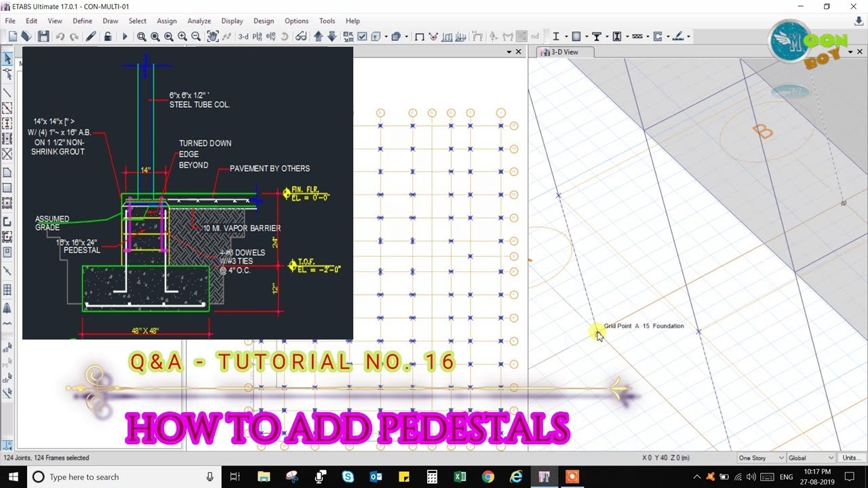Click the glasses Perspective Toggle icon

point(301,37)
